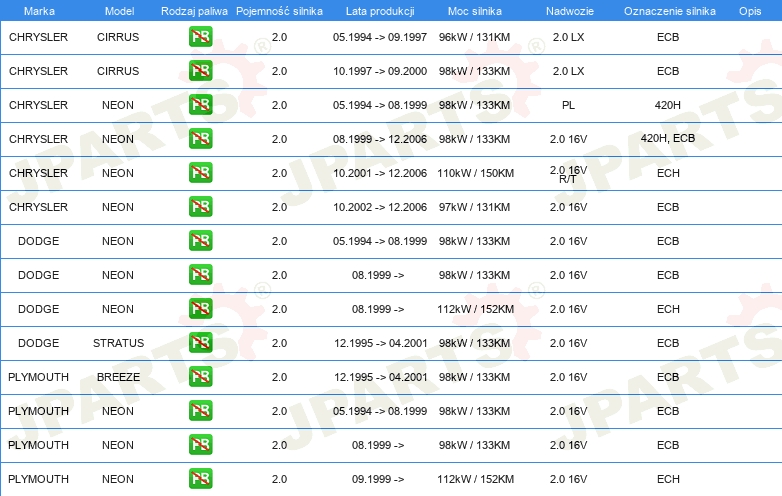Click the 09.1999 -> production date cell
Screen dimensions: 782x496
(x=378, y=479)
